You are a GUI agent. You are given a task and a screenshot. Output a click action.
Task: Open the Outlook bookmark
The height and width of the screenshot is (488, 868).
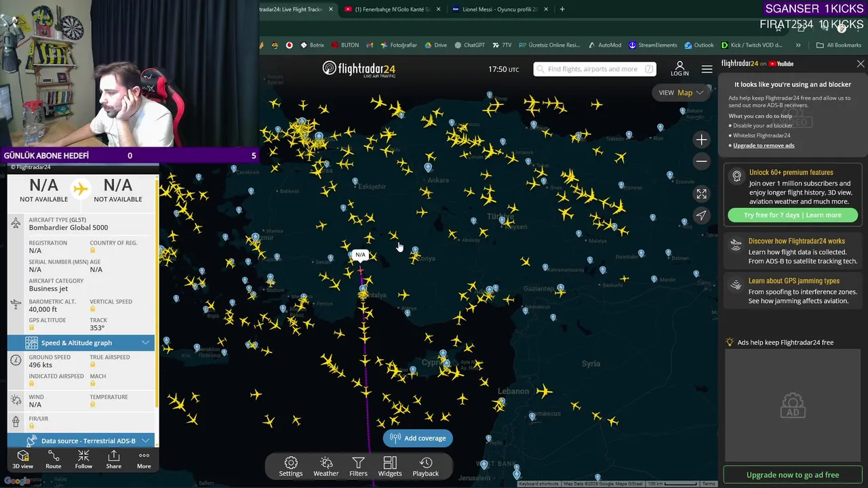pos(698,45)
